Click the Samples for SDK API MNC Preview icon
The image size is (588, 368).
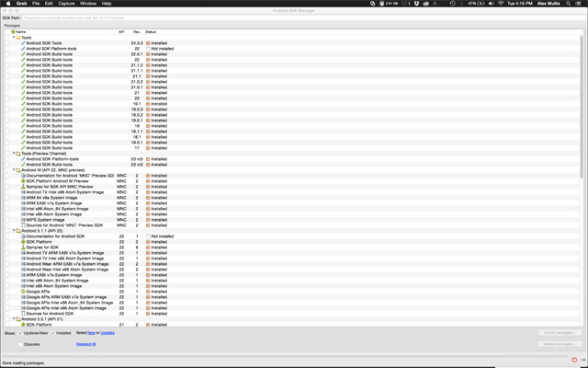pyautogui.click(x=23, y=187)
